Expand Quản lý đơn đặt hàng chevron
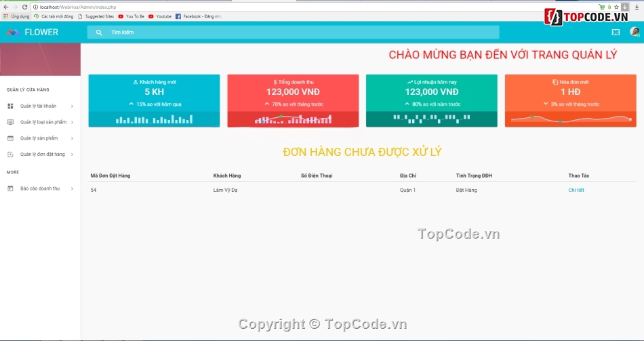This screenshot has width=644, height=341. 72,155
